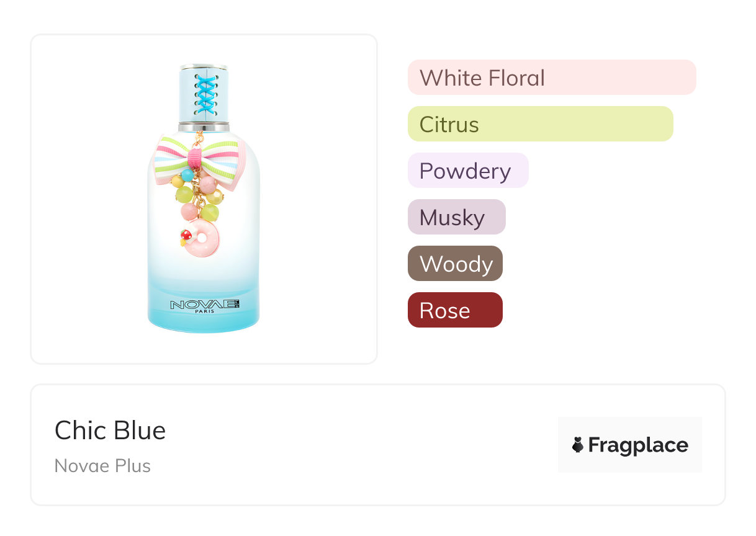The height and width of the screenshot is (536, 756).
Task: Click the gold chain holding the charm
Action: 200,138
